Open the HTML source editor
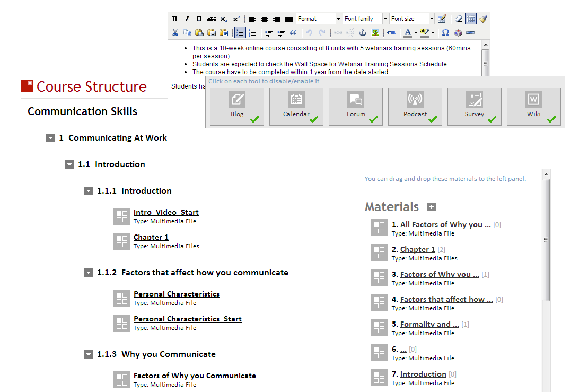Viewport: 588px width, 392px height. [x=391, y=33]
